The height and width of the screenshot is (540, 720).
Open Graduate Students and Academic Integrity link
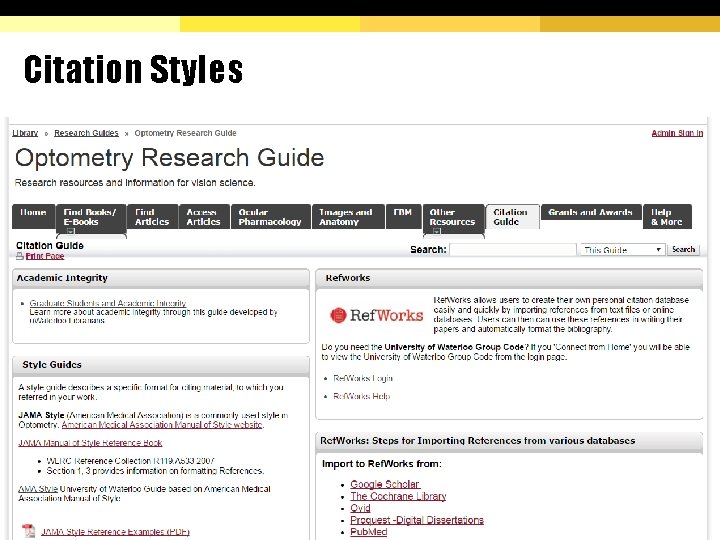tap(107, 303)
